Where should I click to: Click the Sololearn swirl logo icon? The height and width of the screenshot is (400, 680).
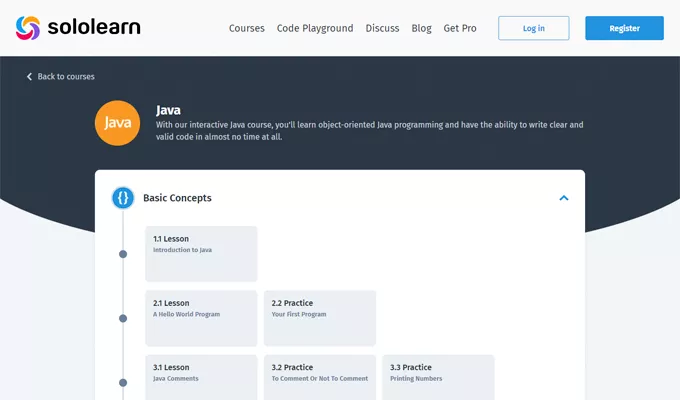point(28,28)
